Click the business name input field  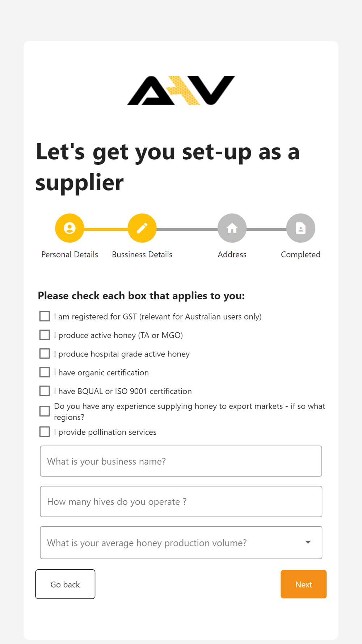tap(181, 461)
